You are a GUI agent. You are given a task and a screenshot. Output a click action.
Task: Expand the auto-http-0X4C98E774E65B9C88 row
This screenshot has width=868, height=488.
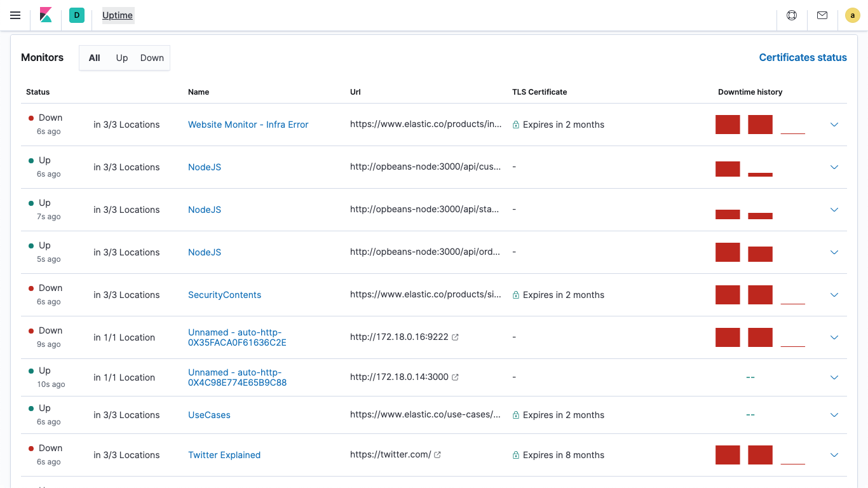coord(834,377)
